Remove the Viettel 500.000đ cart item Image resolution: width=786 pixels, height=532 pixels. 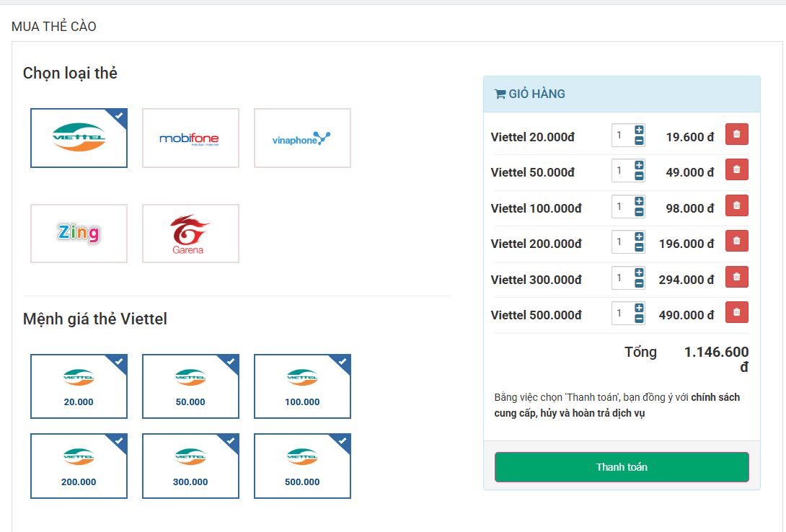coord(736,312)
